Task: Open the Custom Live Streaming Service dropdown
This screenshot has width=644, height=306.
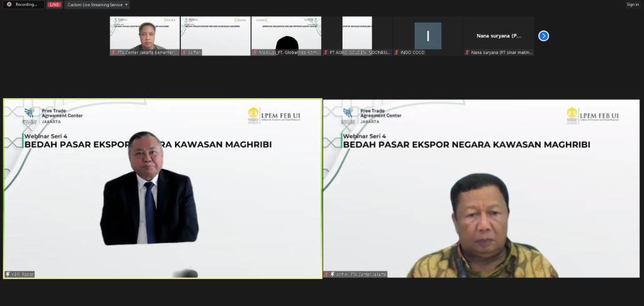Action: click(97, 4)
